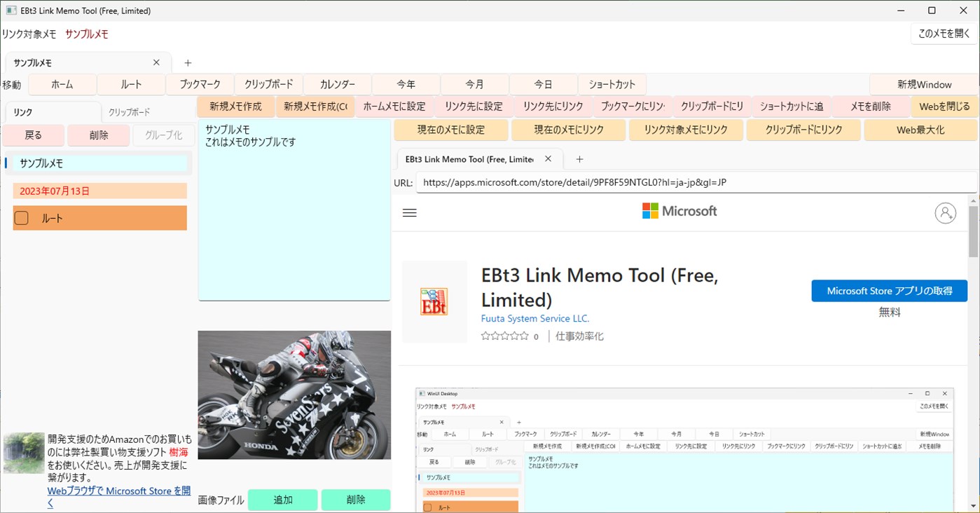This screenshot has height=513, width=980.
Task: Click the Microsoft Store アプリの取得 button
Action: tap(889, 290)
